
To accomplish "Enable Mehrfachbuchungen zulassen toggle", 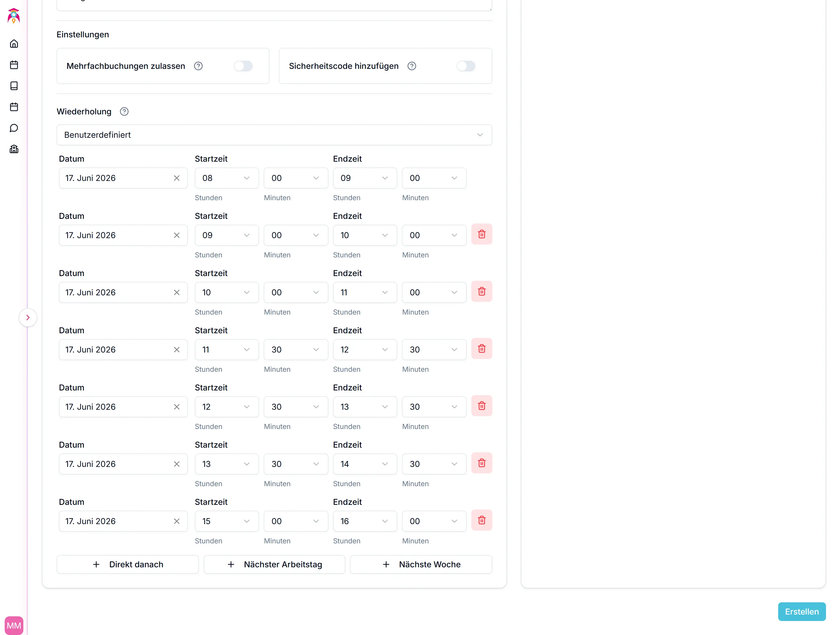I will click(243, 66).
